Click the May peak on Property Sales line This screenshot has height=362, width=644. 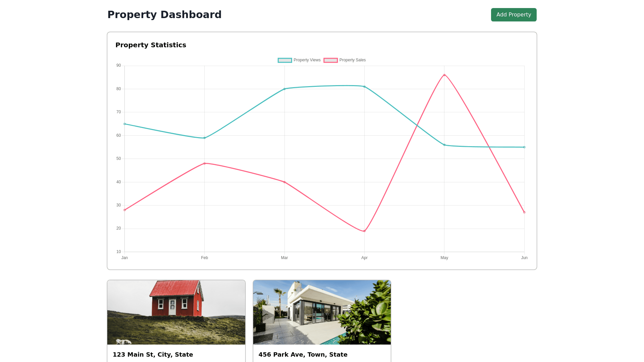click(444, 75)
